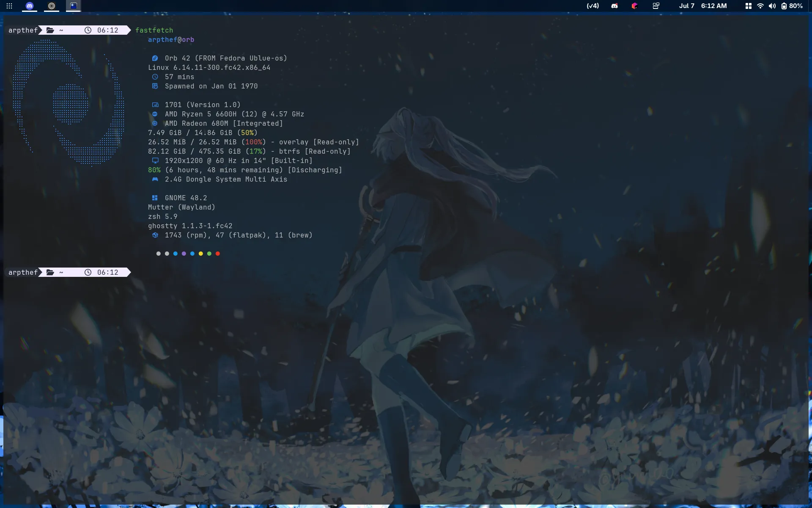
Task: Click Jul 7 to open the calendar
Action: coord(686,6)
